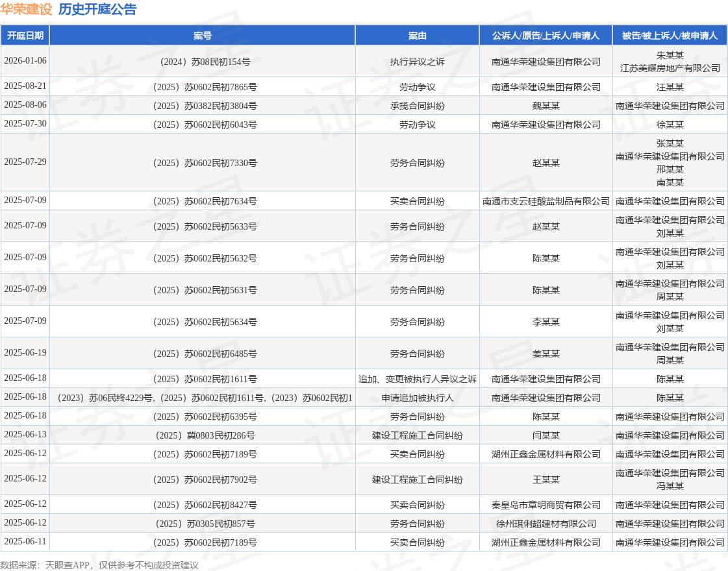Click defendant 徐某某

(670, 125)
